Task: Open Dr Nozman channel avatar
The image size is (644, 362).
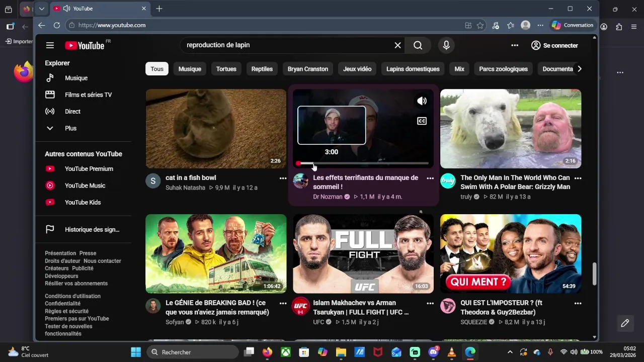Action: (x=301, y=181)
